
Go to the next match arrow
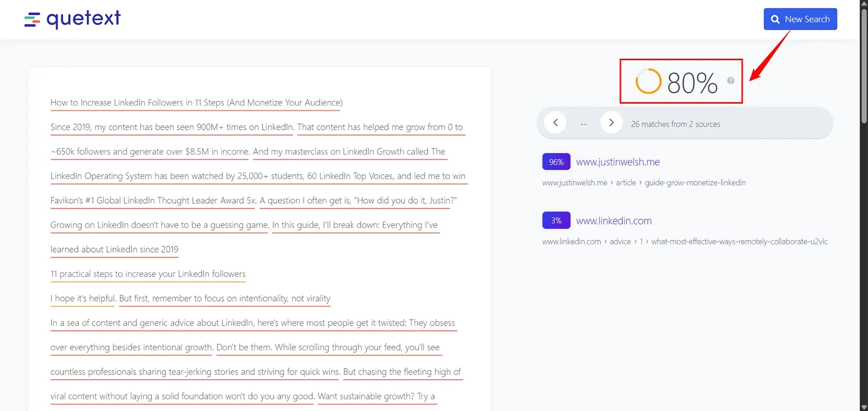point(612,123)
